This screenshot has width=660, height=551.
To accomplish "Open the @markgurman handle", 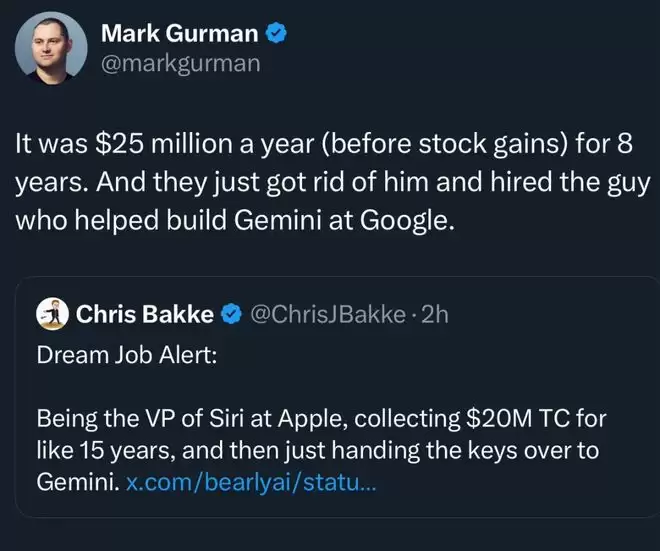I will (180, 64).
